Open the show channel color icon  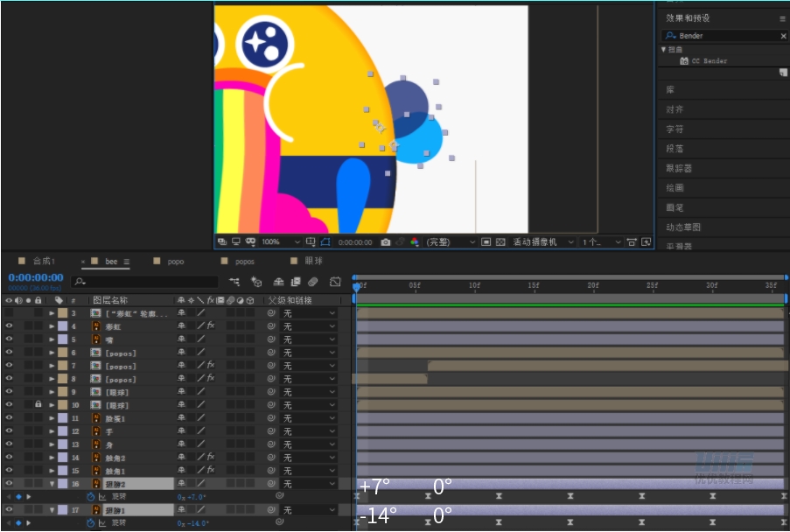coord(414,242)
